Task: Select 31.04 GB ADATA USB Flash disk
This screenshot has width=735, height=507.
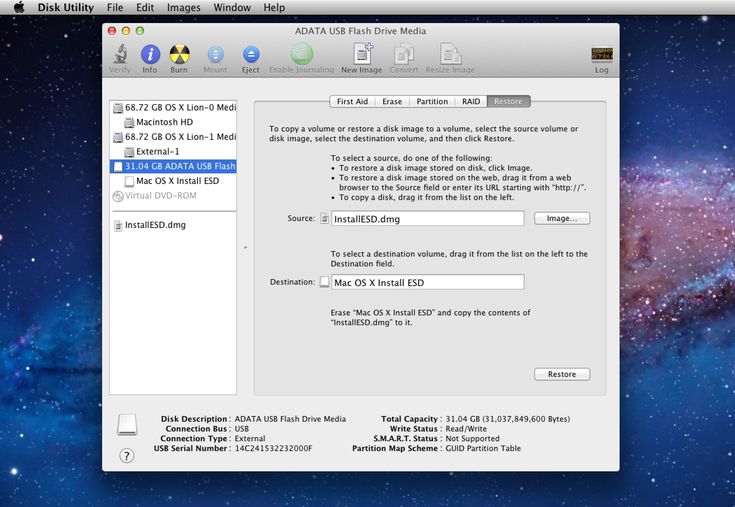Action: coord(173,166)
